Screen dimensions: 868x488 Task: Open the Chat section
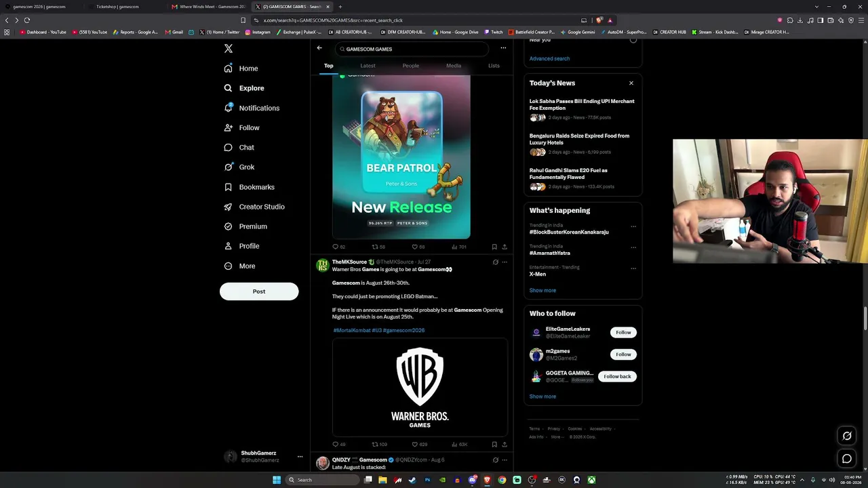click(x=239, y=147)
